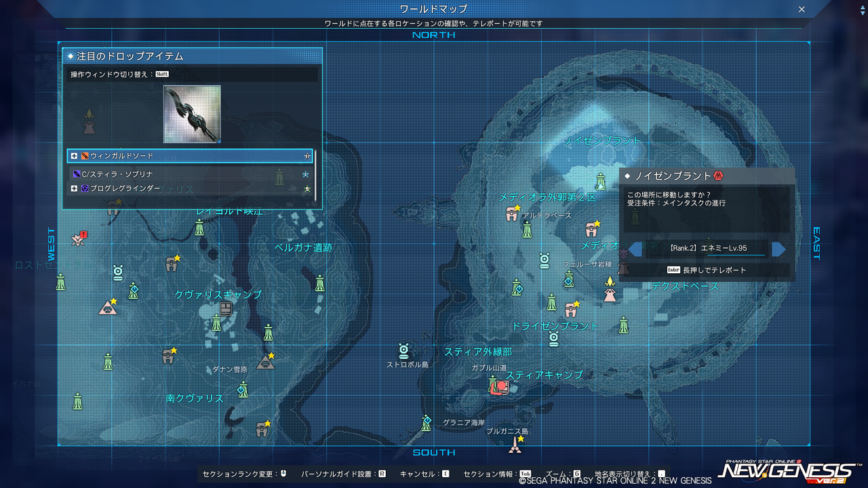Click the ベルガナ遺跡 map label
868x488 pixels.
pyautogui.click(x=303, y=247)
